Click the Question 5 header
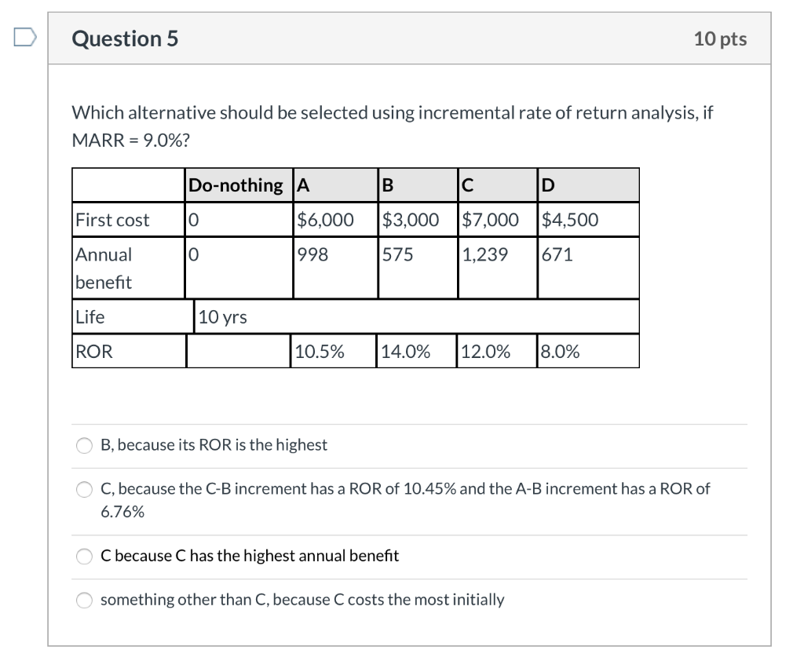Viewport: 804px width, 672px height. tap(124, 38)
